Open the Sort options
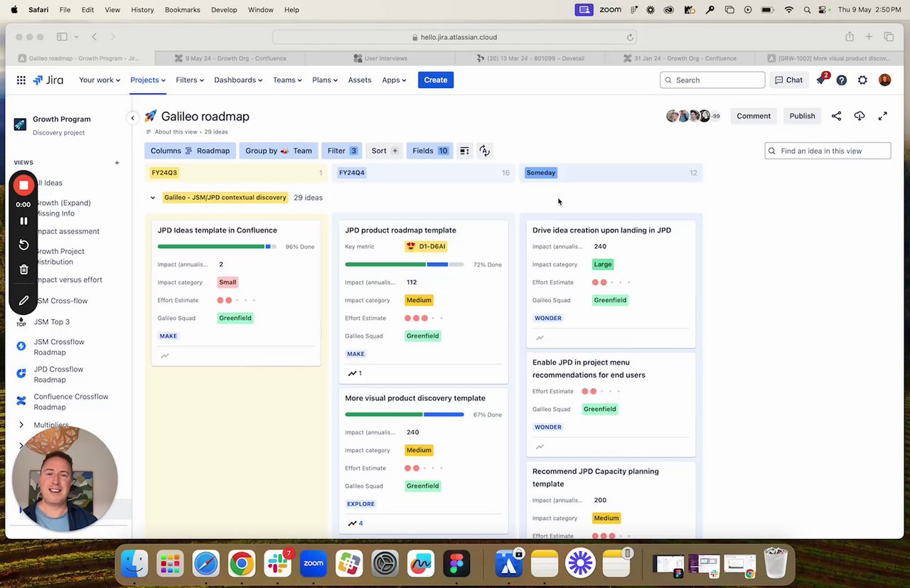The image size is (910, 588). coord(385,151)
